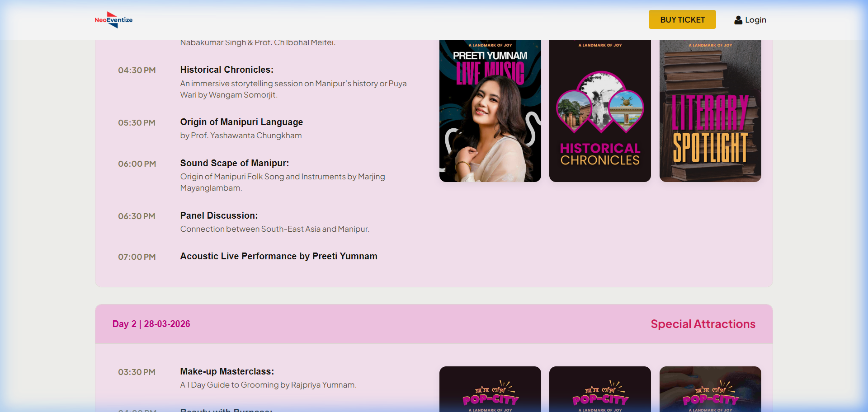
Task: Select the 'Panel Discussion:' session title
Action: [x=219, y=215]
